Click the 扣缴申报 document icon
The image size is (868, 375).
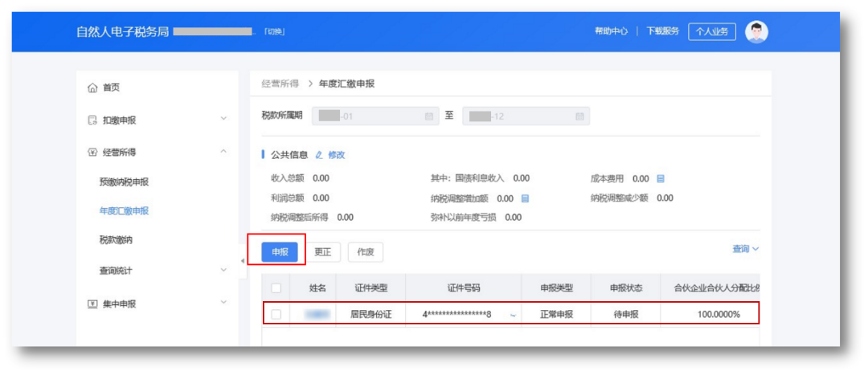pos(93,120)
